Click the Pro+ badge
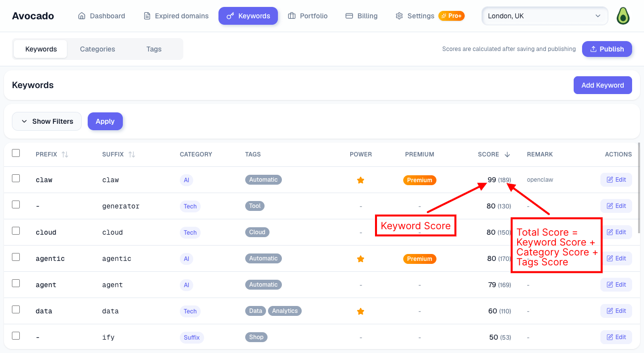Image resolution: width=644 pixels, height=353 pixels. 451,16
